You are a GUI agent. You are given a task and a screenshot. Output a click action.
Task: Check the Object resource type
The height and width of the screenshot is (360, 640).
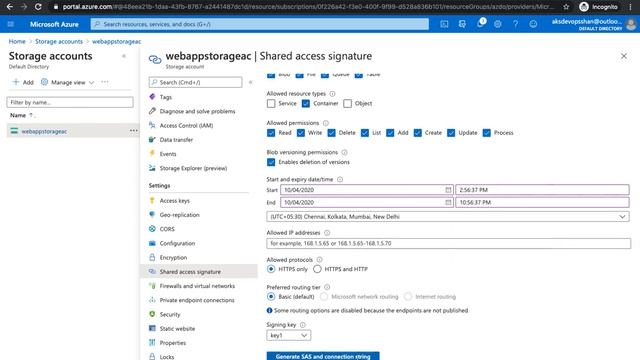[347, 104]
